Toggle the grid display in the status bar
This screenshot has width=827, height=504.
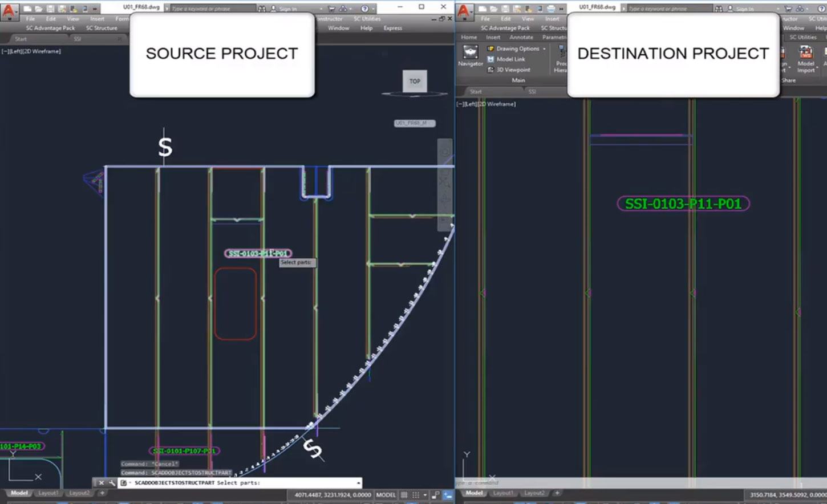(x=405, y=495)
